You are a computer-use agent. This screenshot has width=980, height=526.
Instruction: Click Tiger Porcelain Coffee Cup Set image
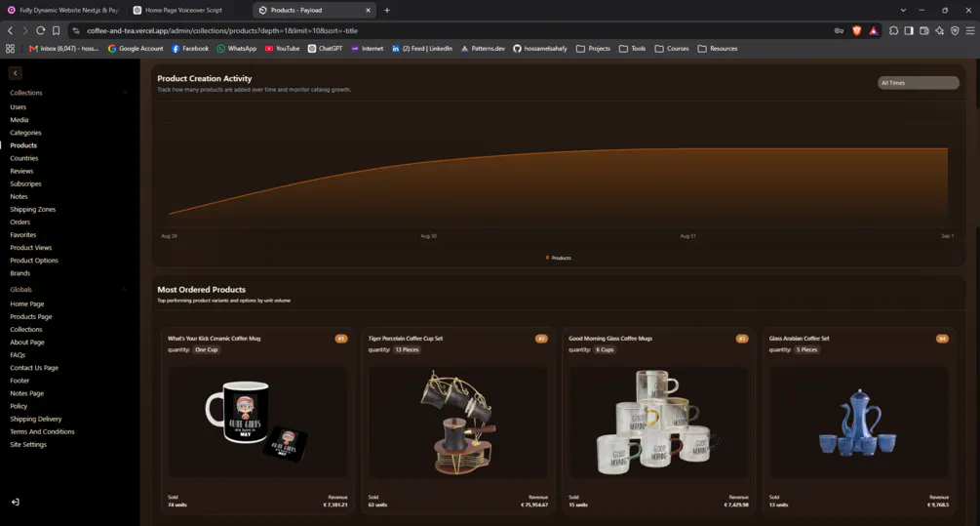(457, 422)
